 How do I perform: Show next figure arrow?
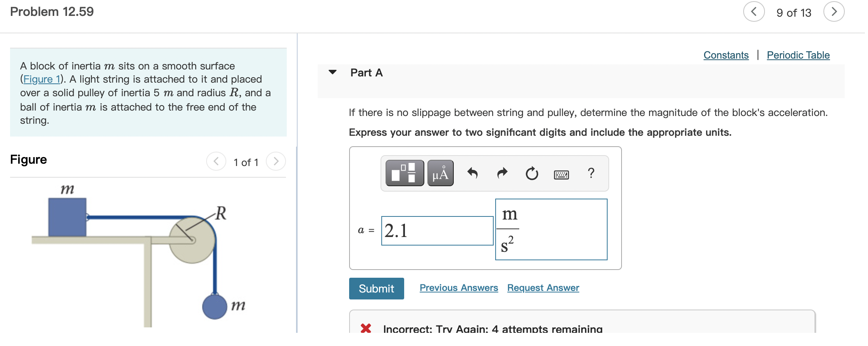point(276,161)
